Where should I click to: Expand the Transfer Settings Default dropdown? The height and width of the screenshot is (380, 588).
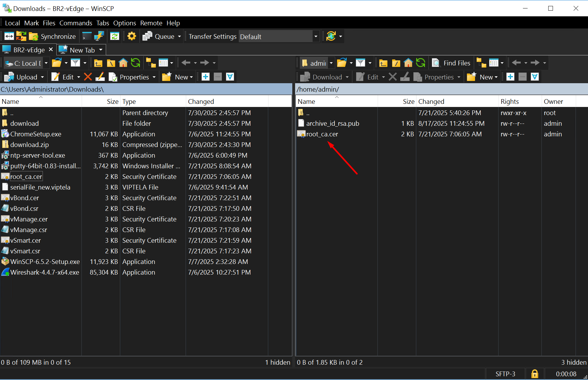[x=315, y=37]
